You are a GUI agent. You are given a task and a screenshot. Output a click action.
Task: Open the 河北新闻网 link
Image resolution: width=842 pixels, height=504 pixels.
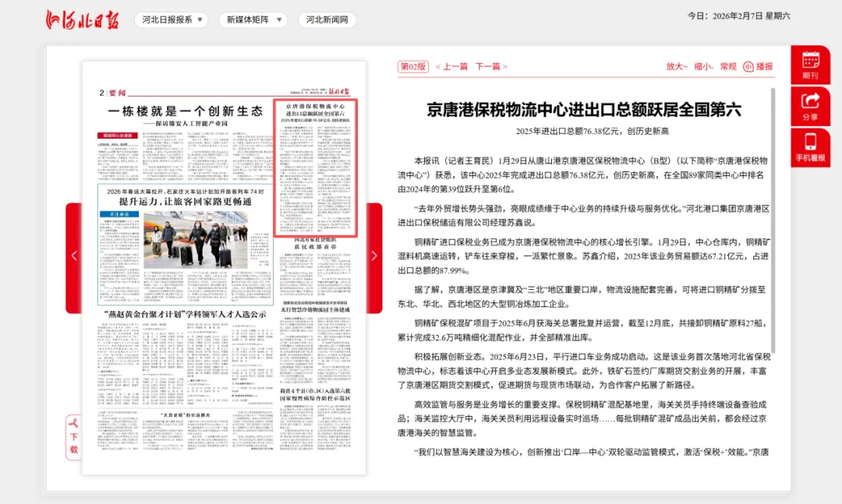[327, 19]
